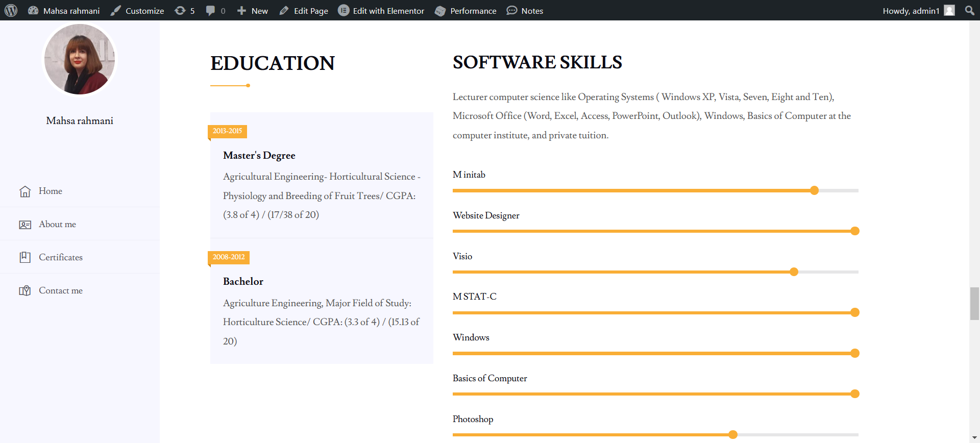980x443 pixels.
Task: Click the SOFTWARE SKILLS heading
Action: click(537, 62)
